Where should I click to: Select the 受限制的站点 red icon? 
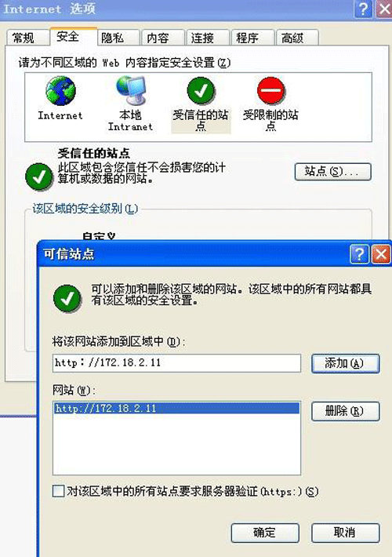pos(271,90)
